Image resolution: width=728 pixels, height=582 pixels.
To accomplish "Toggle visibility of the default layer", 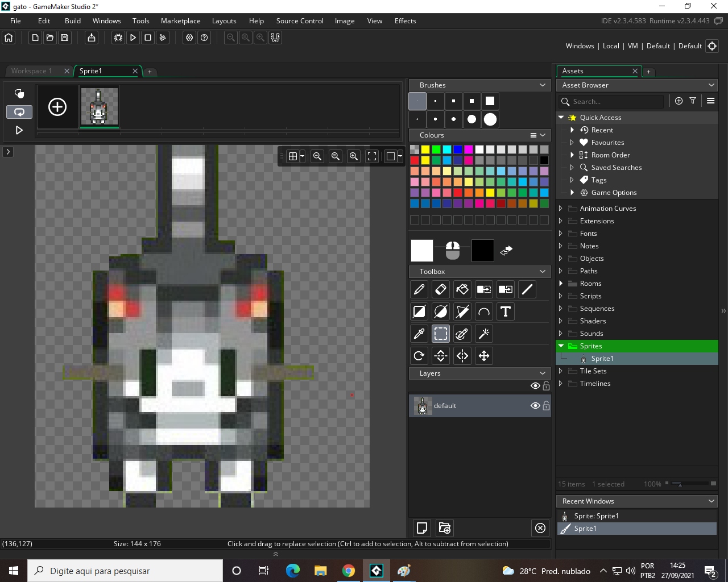I will point(535,405).
